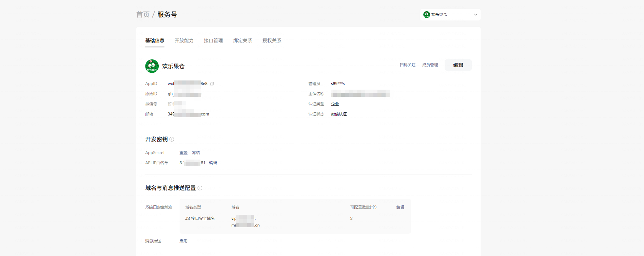Navigate to 首页 in the breadcrumb
The width and height of the screenshot is (644, 256).
[143, 15]
